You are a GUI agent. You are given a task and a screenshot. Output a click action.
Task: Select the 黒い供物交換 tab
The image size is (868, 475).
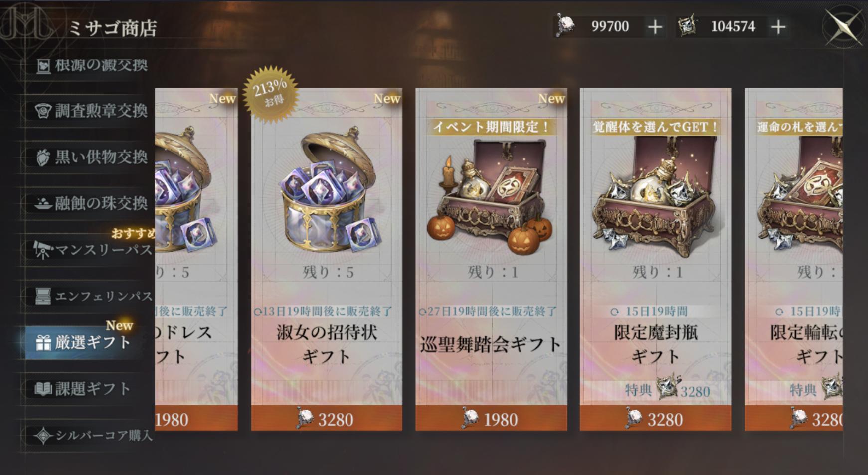[x=92, y=158]
